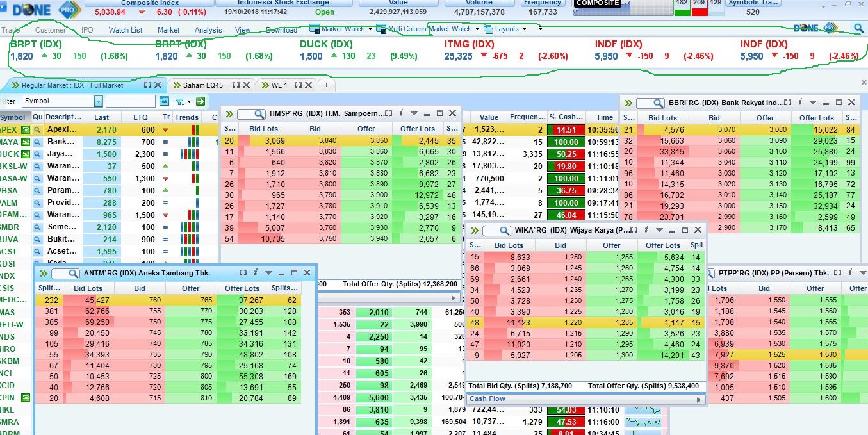Open quote magnifier for APEX row
Screen dimensions: 868x435
[x=37, y=129]
